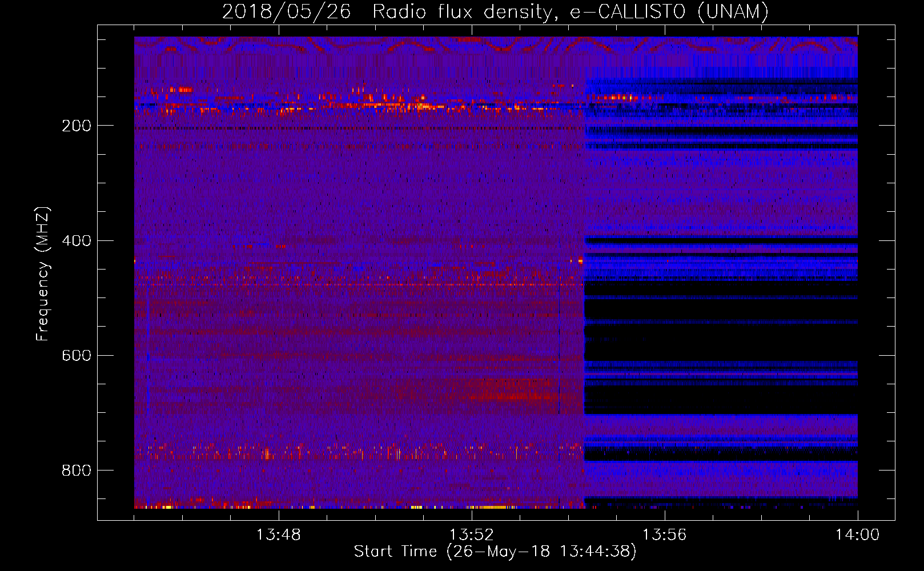Click the 'Start Time (26-May-18 13:44:38)' x-axis label
This screenshot has width=924, height=571.
click(x=495, y=552)
